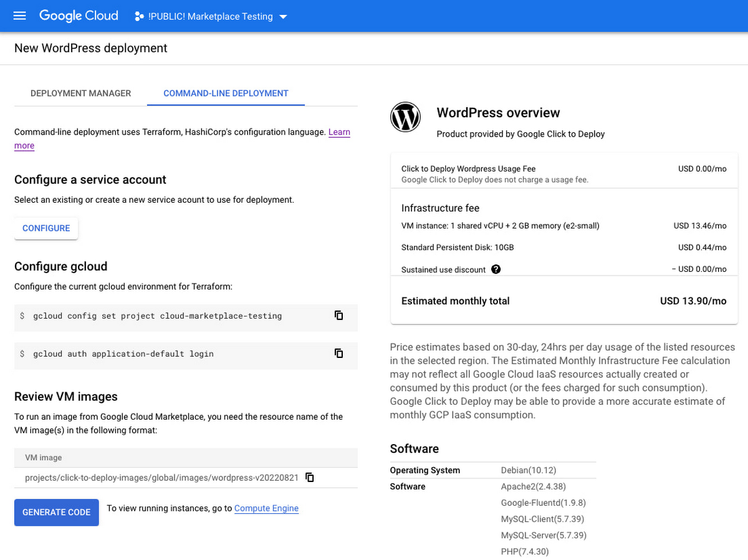Click the USD 13.46/mo VM instance price
The image size is (748, 560).
click(700, 226)
